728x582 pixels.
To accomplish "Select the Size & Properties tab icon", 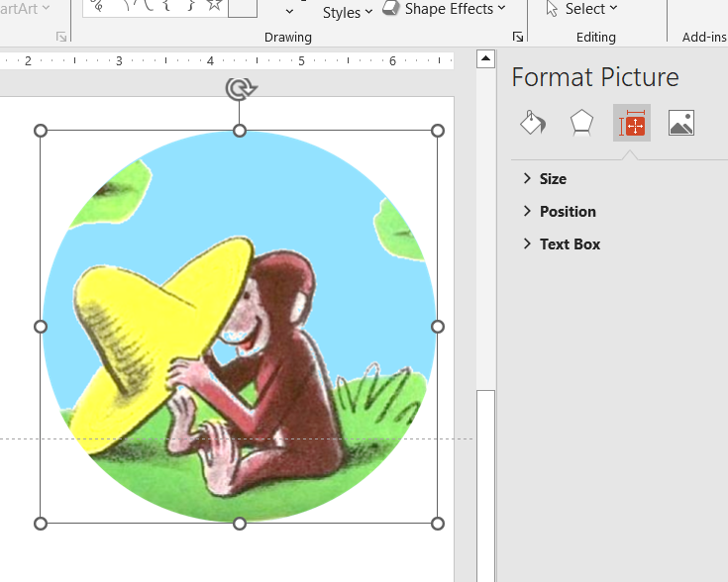I will 632,123.
